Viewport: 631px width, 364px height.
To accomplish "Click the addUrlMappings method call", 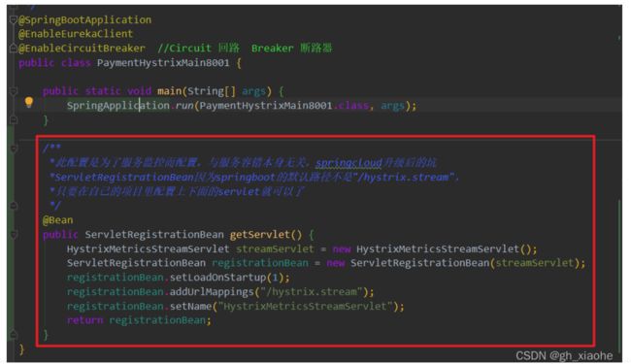I will point(212,292).
